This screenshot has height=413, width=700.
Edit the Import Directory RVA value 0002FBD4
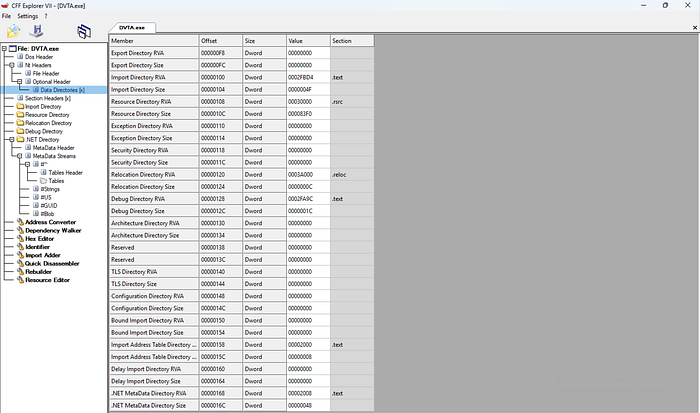pyautogui.click(x=308, y=77)
